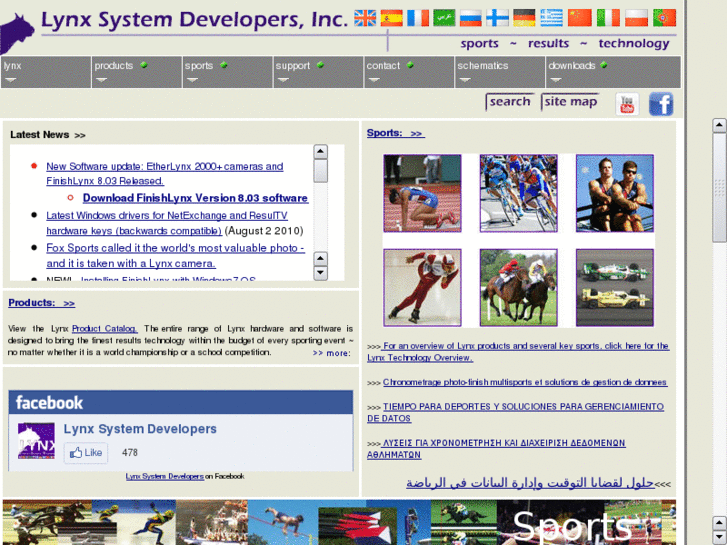This screenshot has width=727, height=545.
Task: Expand arrow under products menu
Action: pos(102,80)
